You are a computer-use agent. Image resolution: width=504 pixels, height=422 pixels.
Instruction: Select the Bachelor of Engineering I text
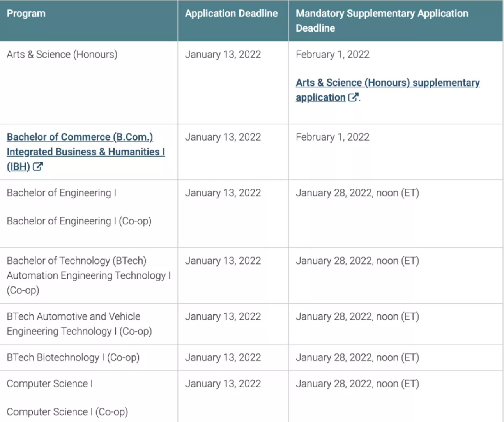tap(61, 193)
